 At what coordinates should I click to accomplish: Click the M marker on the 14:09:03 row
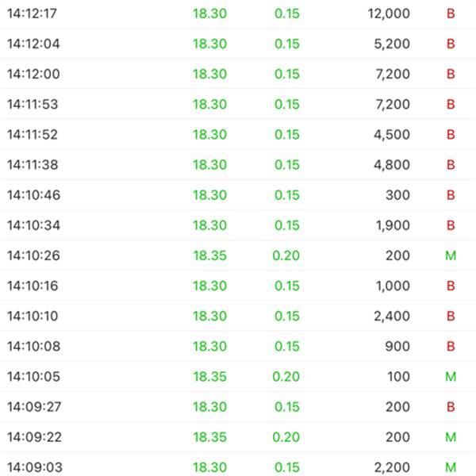451,466
